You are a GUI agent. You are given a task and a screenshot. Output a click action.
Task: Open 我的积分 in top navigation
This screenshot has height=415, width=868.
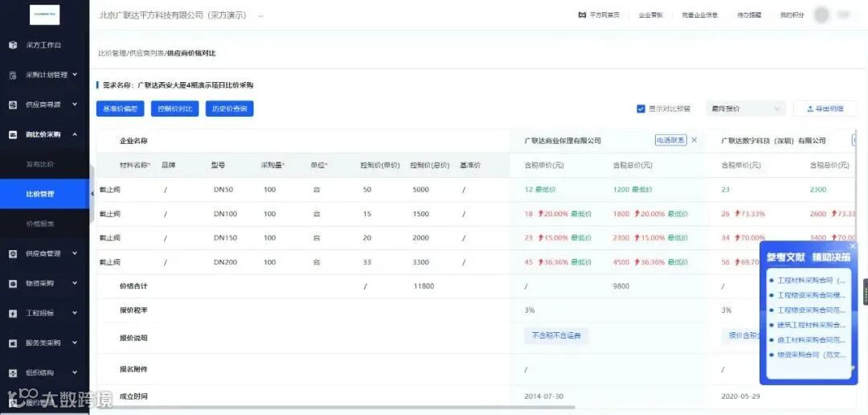pos(792,15)
